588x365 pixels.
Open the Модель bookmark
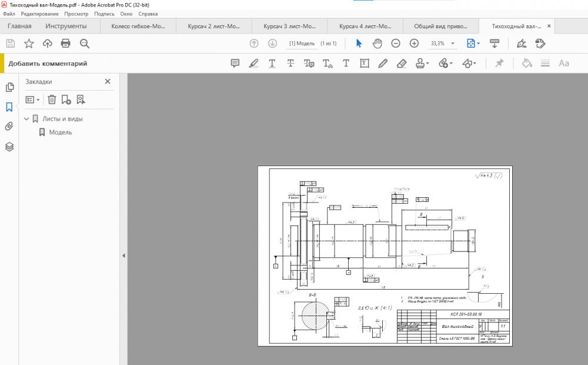[61, 132]
